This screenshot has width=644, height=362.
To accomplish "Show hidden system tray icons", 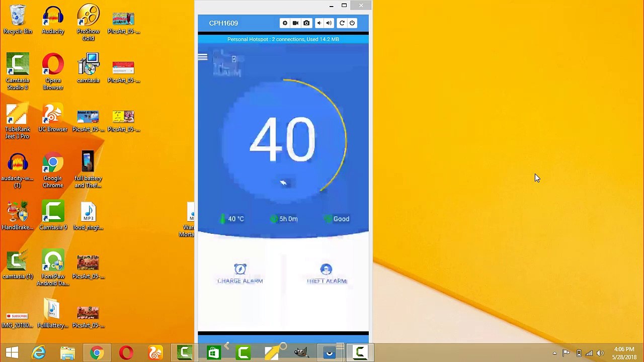I will click(554, 353).
